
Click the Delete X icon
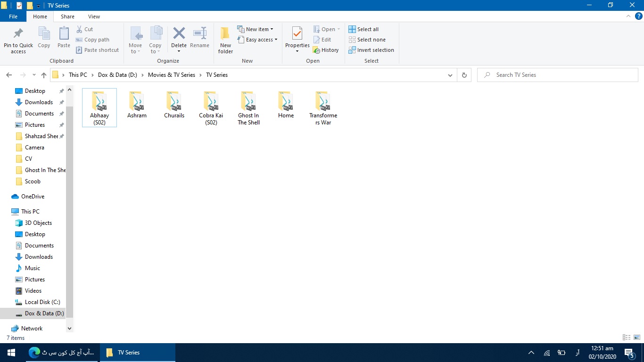[x=179, y=33]
